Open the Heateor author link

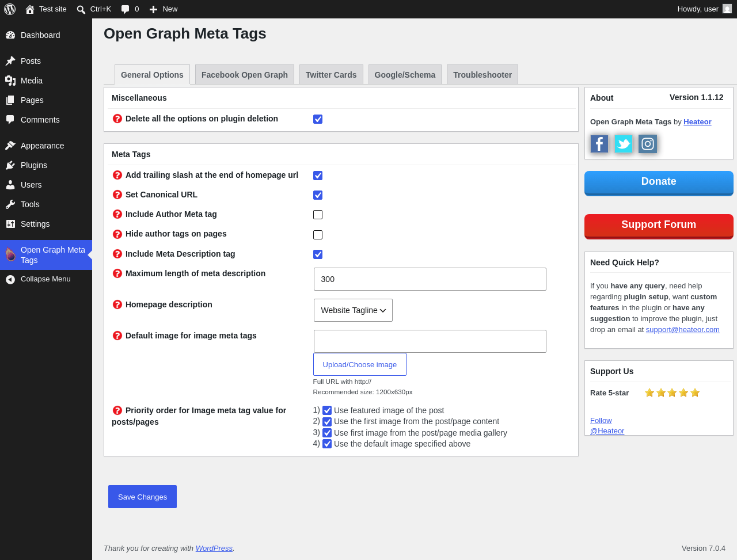[x=697, y=122]
